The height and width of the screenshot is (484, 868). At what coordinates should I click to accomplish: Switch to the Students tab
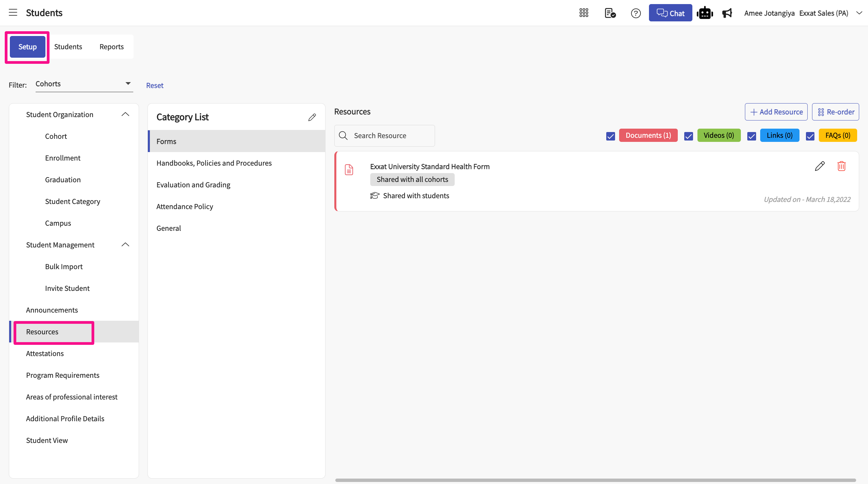coord(68,47)
